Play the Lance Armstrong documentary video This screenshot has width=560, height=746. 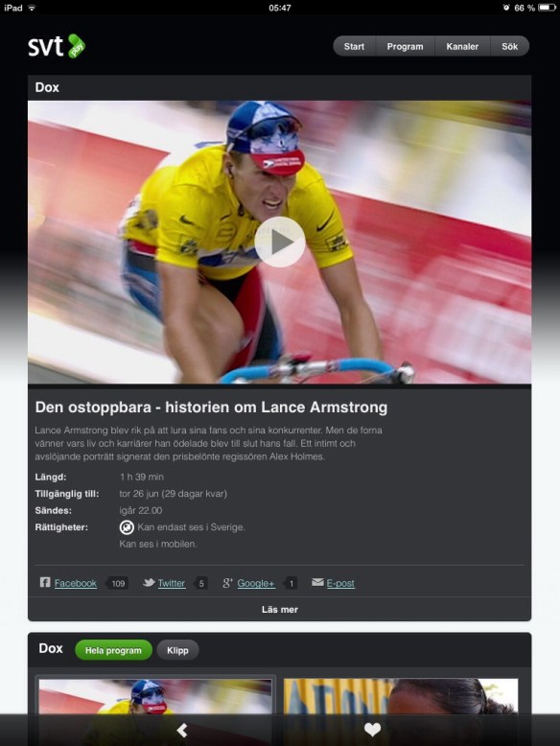coord(280,242)
